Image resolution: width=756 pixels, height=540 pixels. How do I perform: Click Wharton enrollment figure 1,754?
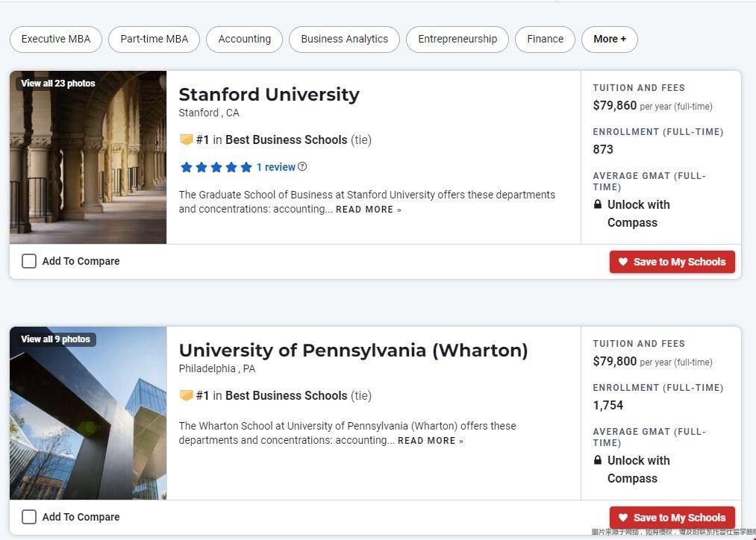point(608,405)
